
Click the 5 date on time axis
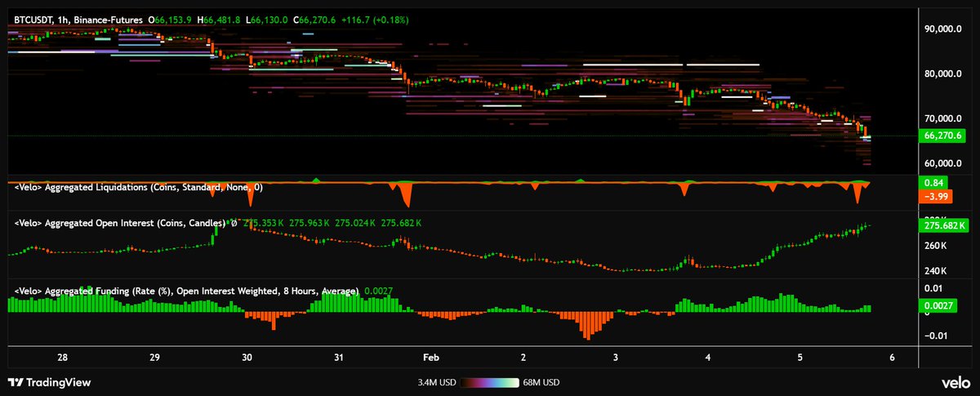tap(800, 357)
